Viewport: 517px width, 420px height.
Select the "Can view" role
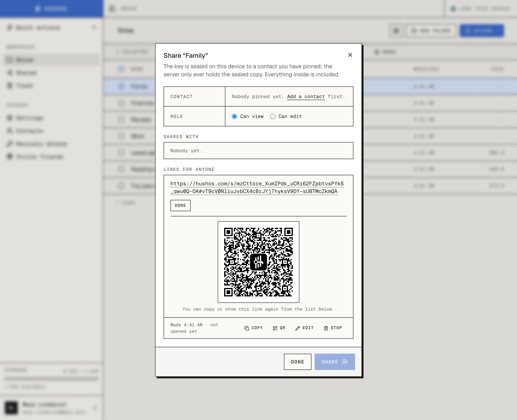coord(247,116)
